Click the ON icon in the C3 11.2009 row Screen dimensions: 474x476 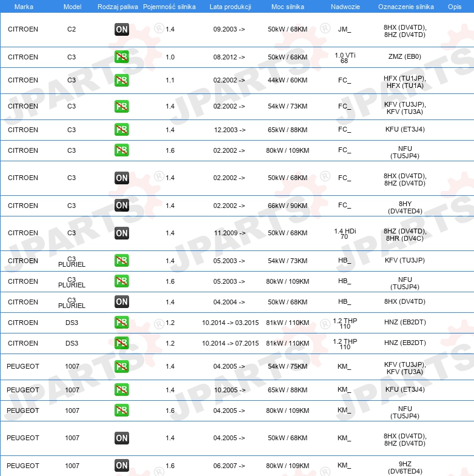click(x=122, y=233)
